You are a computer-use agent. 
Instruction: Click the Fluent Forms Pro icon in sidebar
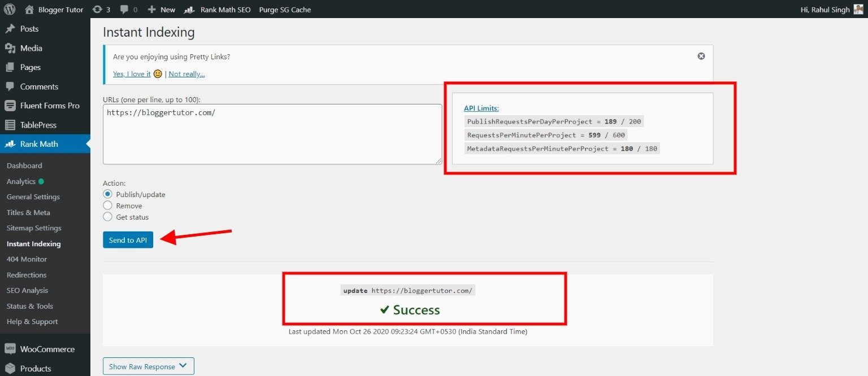pyautogui.click(x=10, y=106)
